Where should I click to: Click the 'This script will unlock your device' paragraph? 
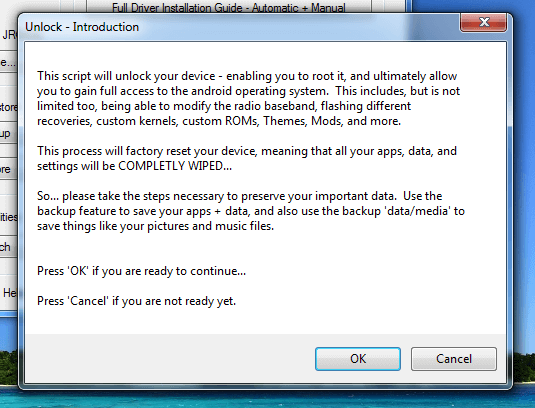click(x=248, y=98)
